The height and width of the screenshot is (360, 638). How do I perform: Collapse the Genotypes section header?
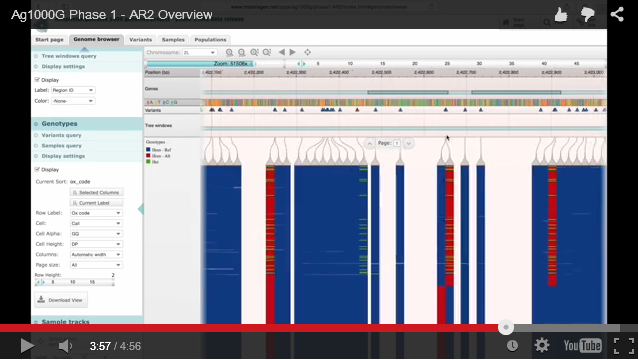click(87, 124)
